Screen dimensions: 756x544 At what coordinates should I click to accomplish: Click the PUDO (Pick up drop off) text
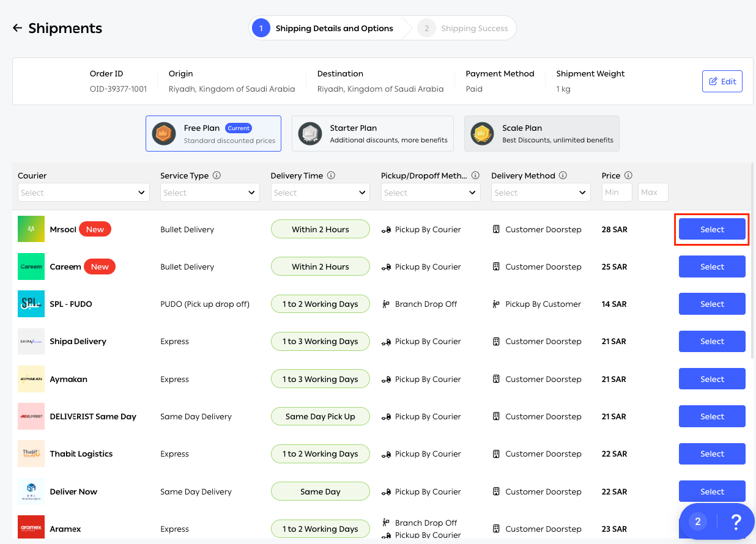pos(205,304)
